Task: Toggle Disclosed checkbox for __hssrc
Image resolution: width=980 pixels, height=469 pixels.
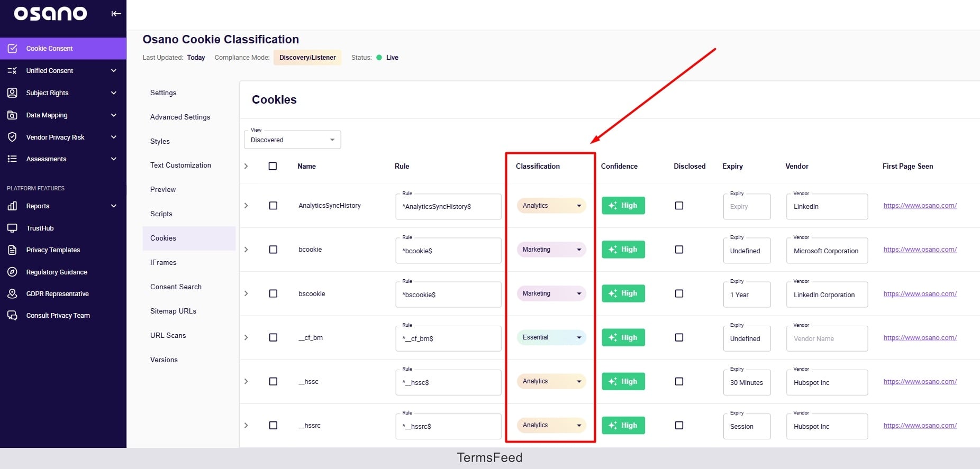Action: click(x=679, y=425)
